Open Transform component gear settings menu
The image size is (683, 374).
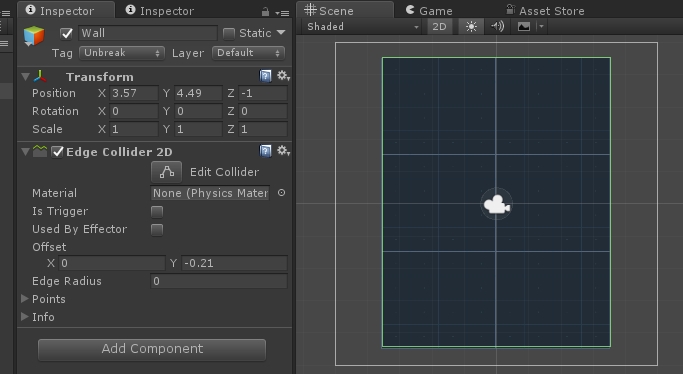point(283,76)
